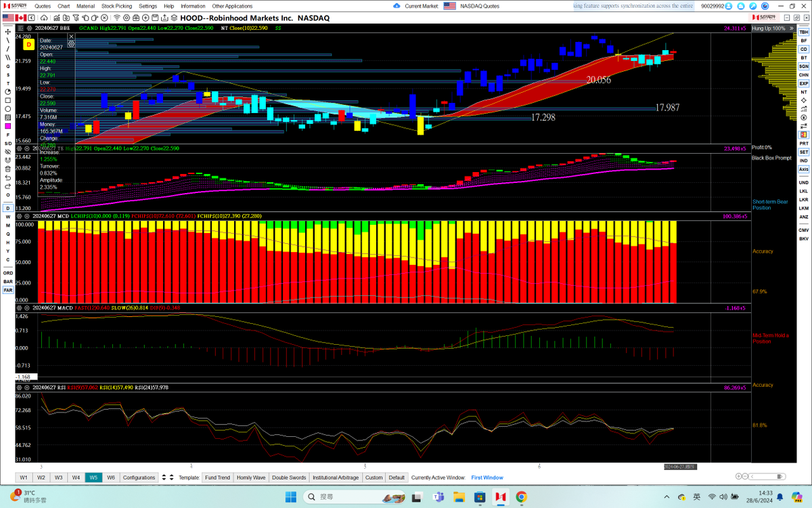Close the date info popup
This screenshot has height=508, width=812.
[x=71, y=36]
